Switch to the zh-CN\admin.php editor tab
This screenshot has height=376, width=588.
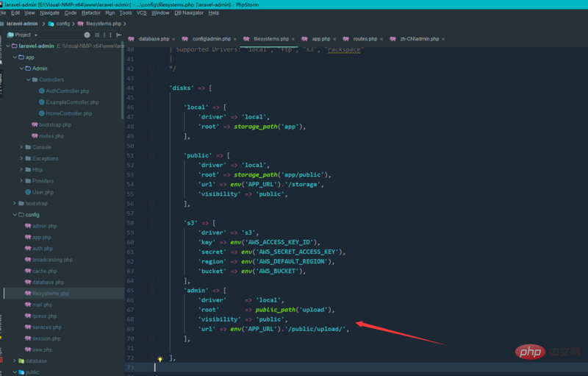419,39
